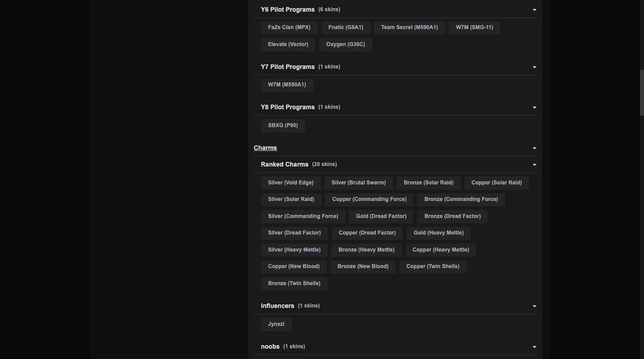Viewport: 644px width, 359px height.
Task: Choose the Bronze (Commanding Force) charm
Action: (x=461, y=199)
